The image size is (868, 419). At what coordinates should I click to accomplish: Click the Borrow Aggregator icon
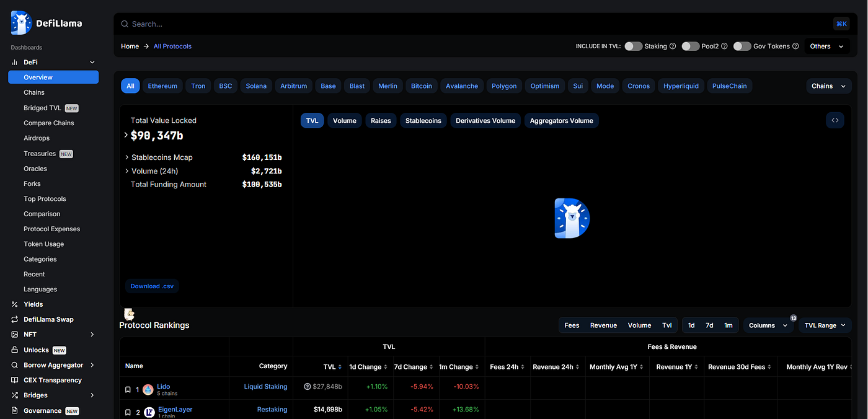14,365
